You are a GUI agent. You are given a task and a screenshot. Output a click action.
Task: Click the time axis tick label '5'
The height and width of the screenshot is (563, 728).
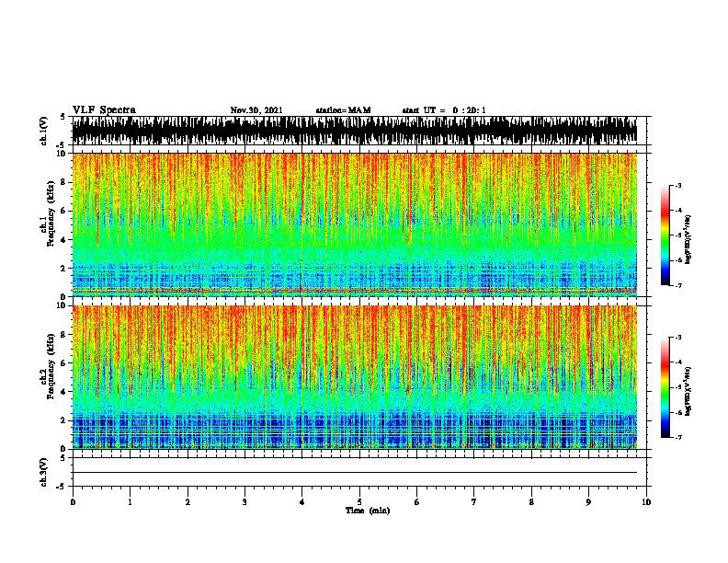coord(359,502)
